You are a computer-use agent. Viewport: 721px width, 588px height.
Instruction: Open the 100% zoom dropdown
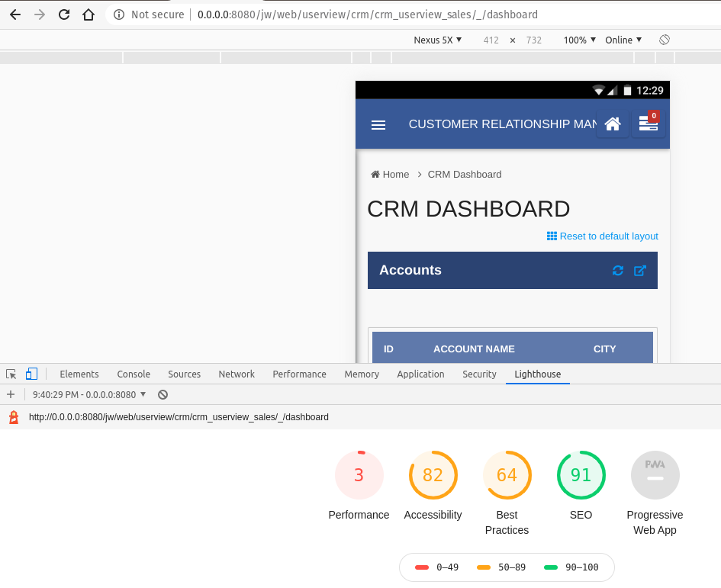579,40
